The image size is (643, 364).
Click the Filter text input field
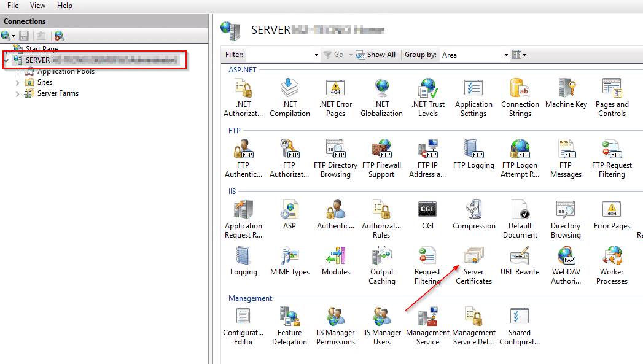279,55
